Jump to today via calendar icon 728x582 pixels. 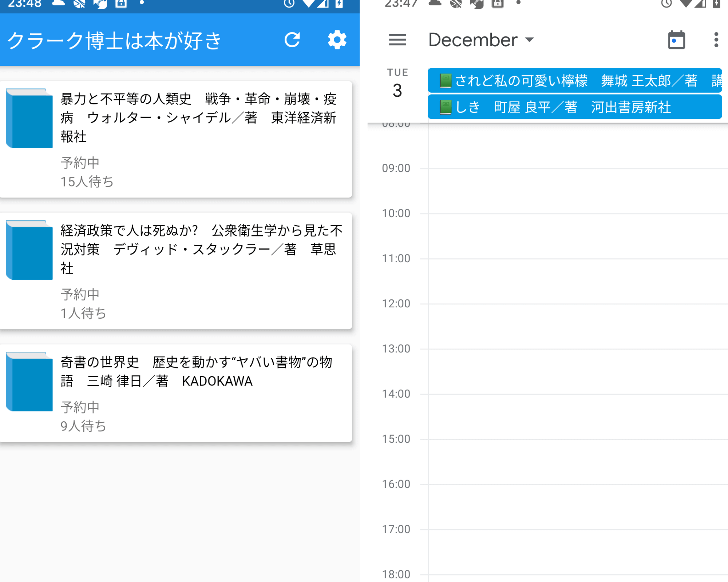(676, 40)
